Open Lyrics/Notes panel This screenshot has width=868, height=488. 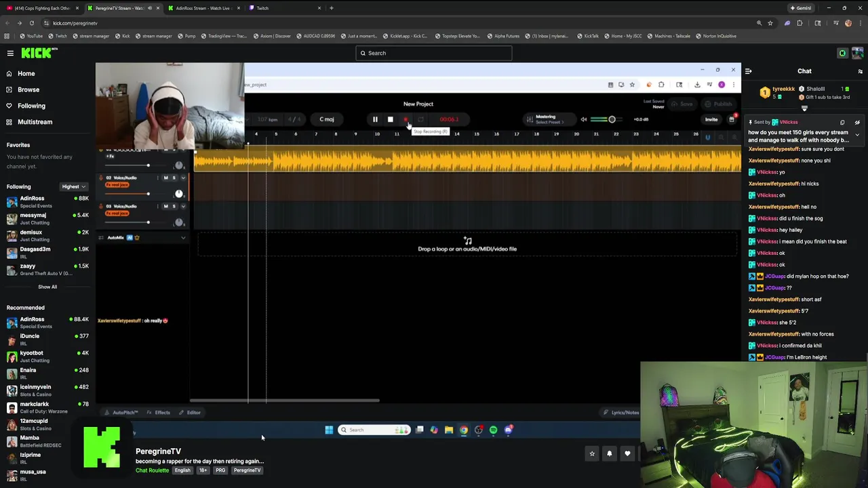(x=621, y=413)
